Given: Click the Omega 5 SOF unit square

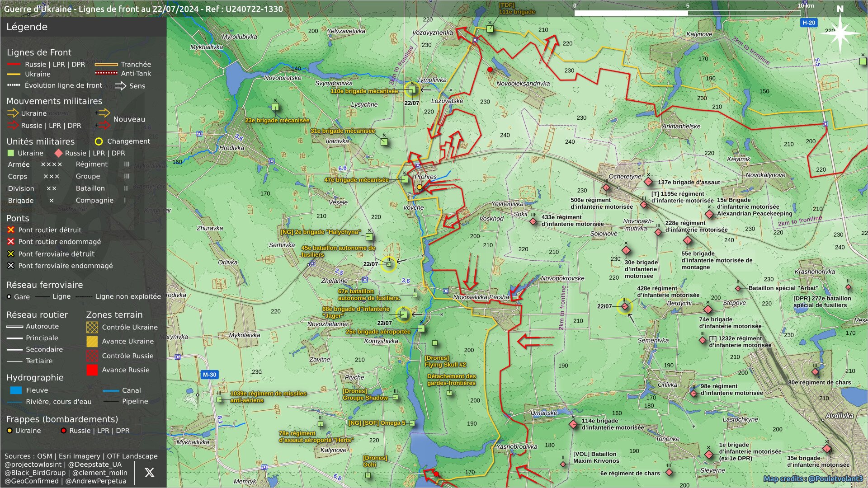Looking at the screenshot, I should pyautogui.click(x=412, y=423).
